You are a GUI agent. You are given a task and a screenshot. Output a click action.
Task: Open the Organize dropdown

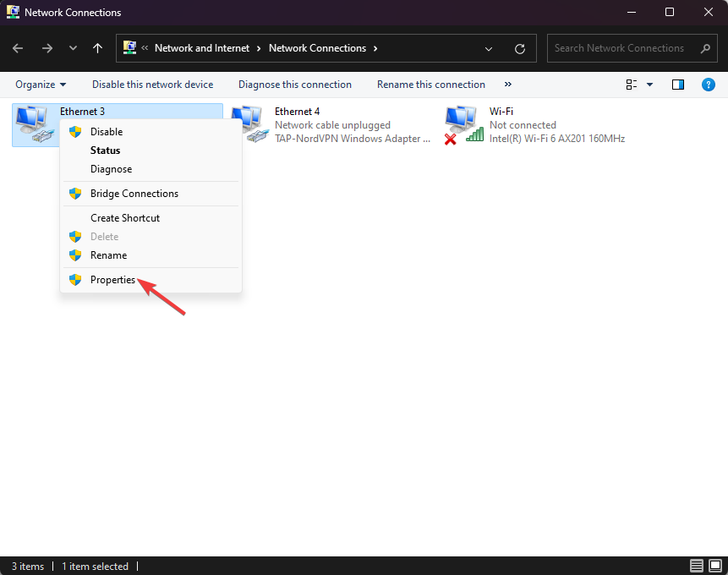40,85
